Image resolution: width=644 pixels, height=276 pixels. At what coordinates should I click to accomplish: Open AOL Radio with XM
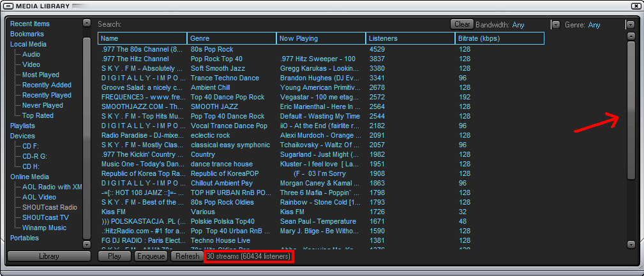pyautogui.click(x=52, y=187)
